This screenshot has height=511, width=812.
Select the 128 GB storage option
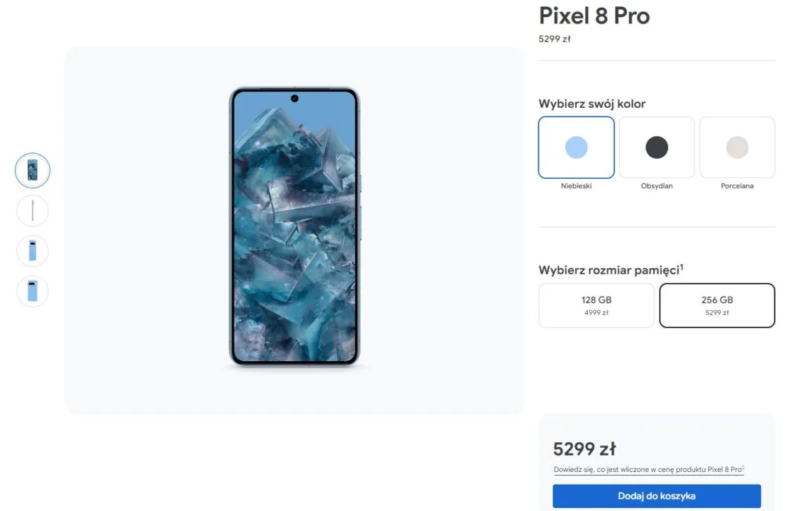pos(596,305)
